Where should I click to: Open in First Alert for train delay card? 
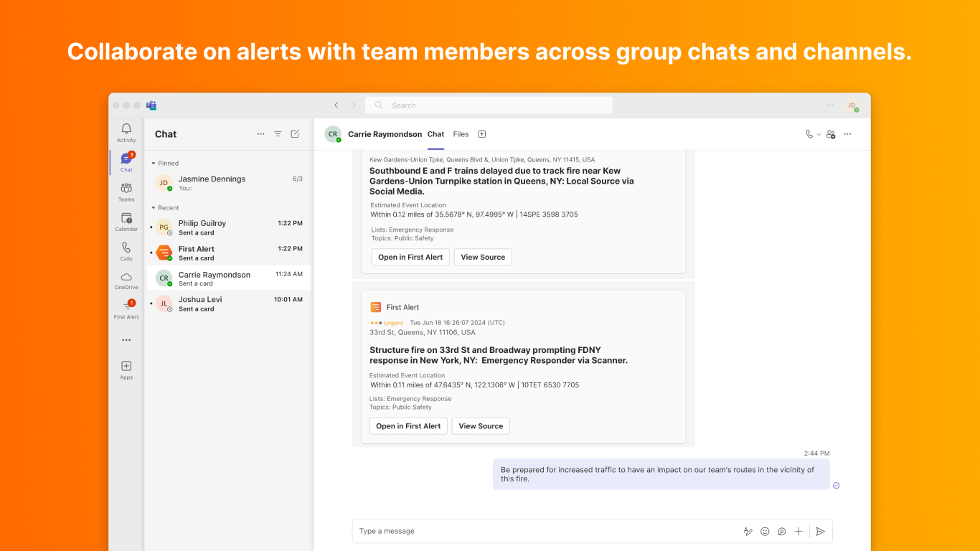(410, 257)
